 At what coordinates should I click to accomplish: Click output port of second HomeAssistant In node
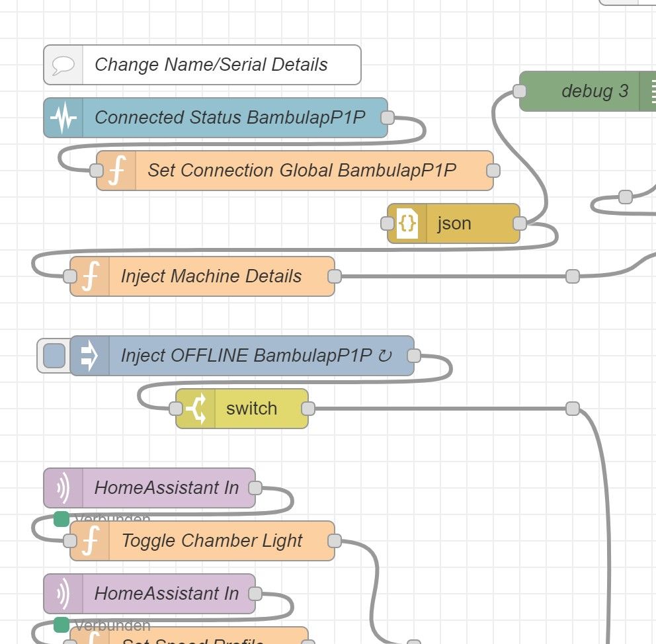click(255, 594)
